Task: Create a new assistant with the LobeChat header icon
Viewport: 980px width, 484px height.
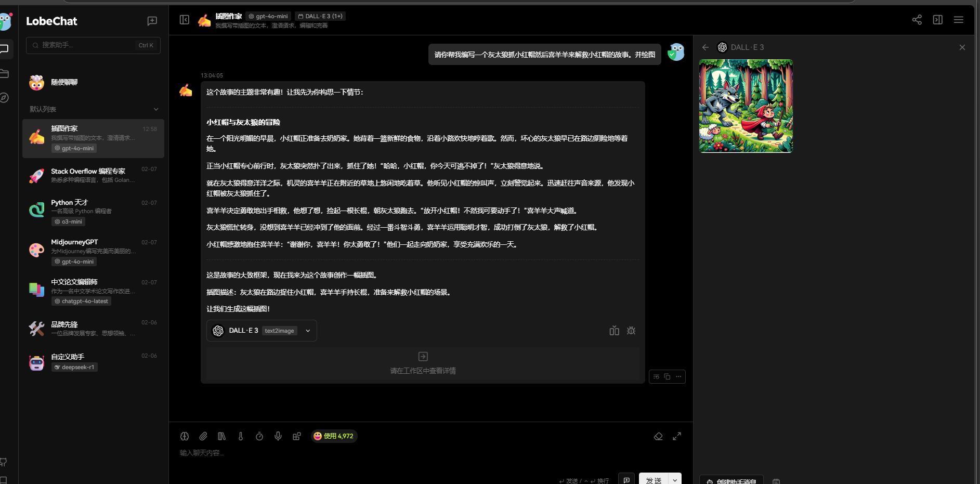Action: coord(152,21)
